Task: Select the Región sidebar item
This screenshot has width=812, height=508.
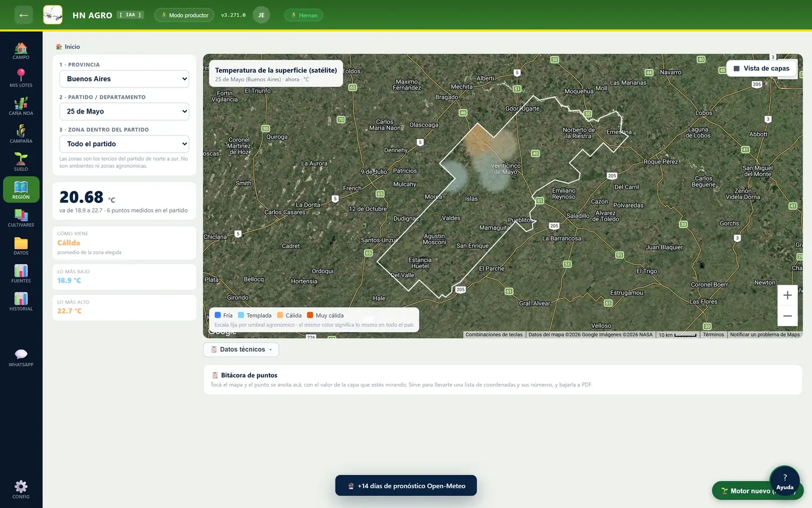Action: 21,190
